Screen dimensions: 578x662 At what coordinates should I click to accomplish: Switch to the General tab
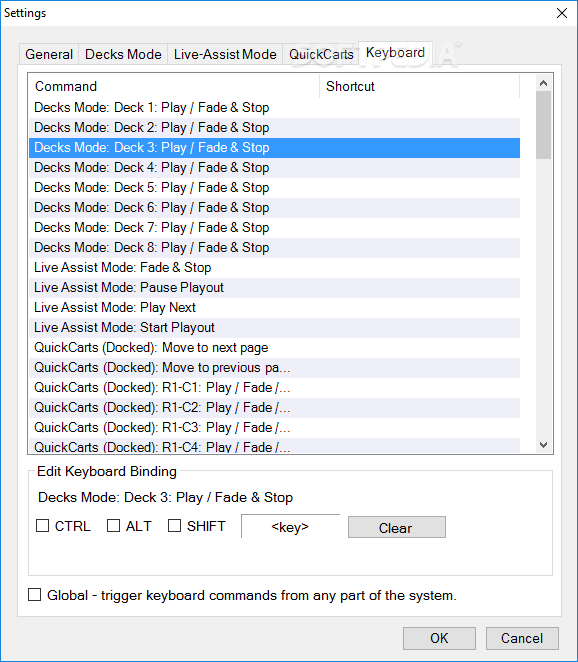pos(49,54)
